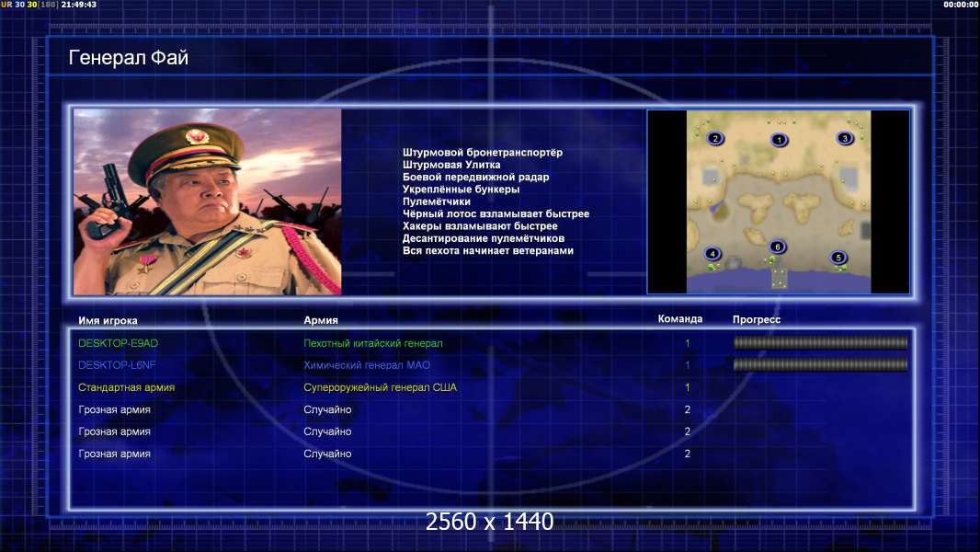Click the loading progress bar for DESKTOP-E9AD

click(820, 342)
